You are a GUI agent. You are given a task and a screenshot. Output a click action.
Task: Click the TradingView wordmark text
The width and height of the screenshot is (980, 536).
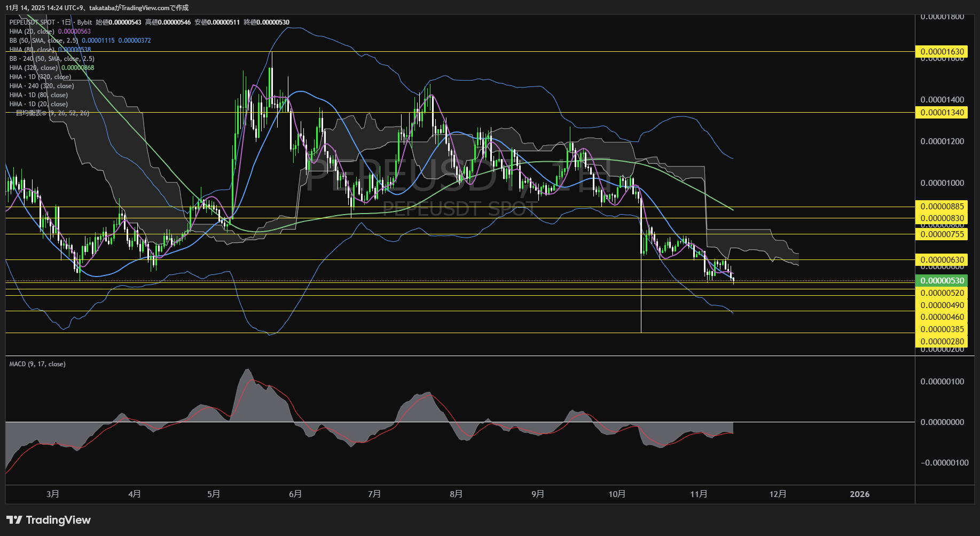tap(58, 520)
